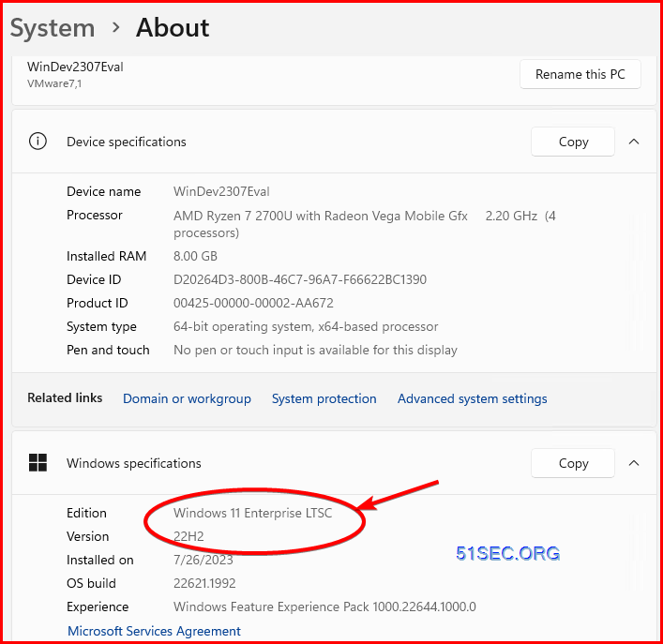Click the Installed on label

pos(99,560)
